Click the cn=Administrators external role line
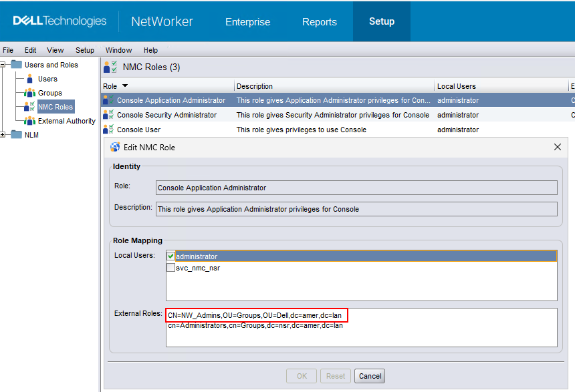This screenshot has height=392, width=575. tap(255, 325)
